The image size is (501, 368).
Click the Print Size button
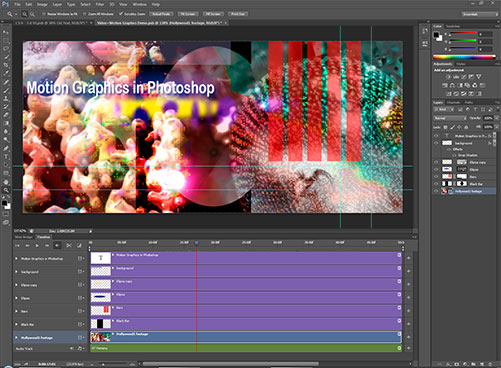point(238,14)
